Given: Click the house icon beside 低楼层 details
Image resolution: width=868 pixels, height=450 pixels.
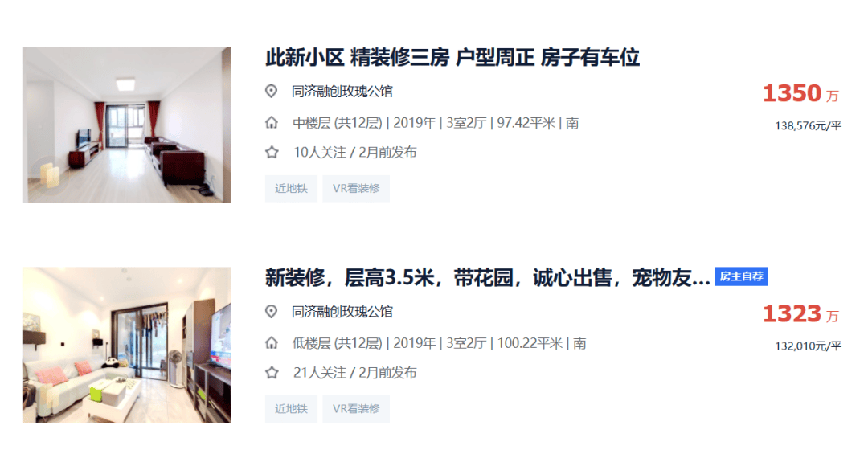Looking at the screenshot, I should pyautogui.click(x=272, y=342).
